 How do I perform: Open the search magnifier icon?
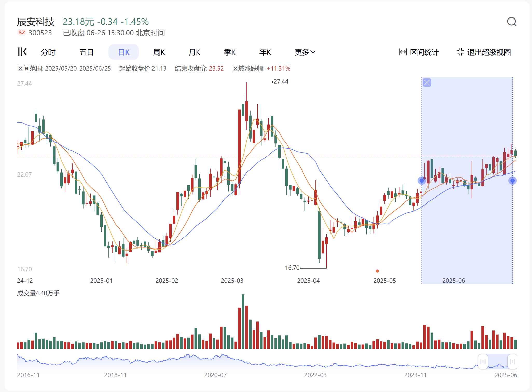click(x=512, y=22)
